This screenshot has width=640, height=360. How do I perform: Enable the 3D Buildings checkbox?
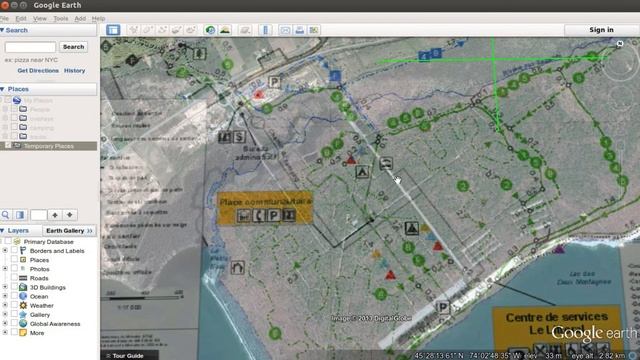[x=14, y=287]
